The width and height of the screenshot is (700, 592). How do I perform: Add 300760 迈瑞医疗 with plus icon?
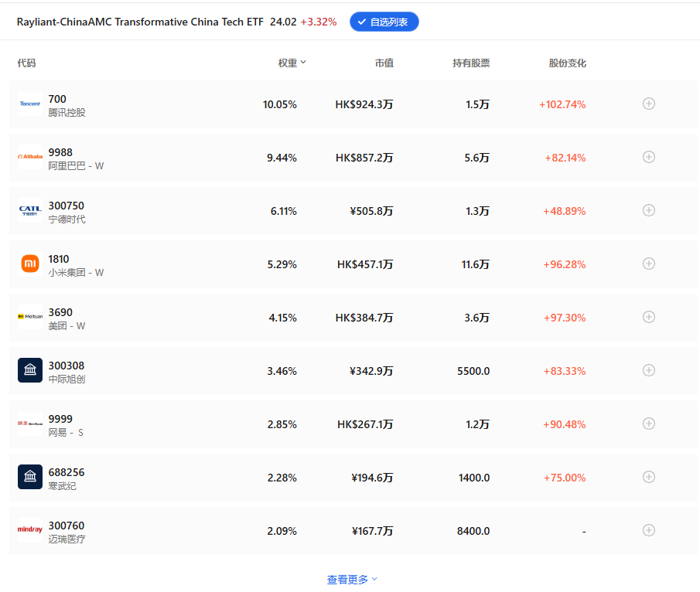649,530
